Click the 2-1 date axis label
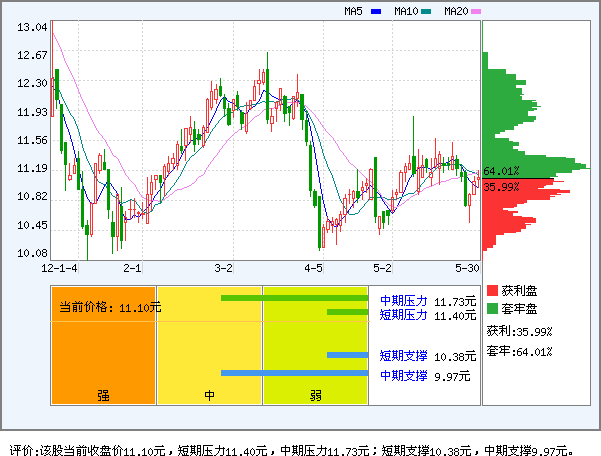601x456 pixels. point(132,268)
